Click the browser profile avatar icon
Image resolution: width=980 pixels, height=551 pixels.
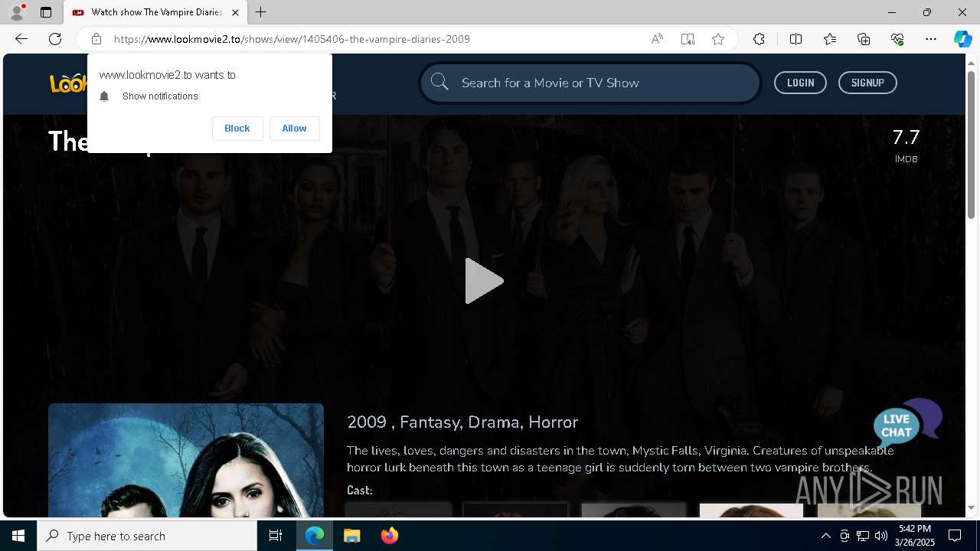pyautogui.click(x=17, y=12)
